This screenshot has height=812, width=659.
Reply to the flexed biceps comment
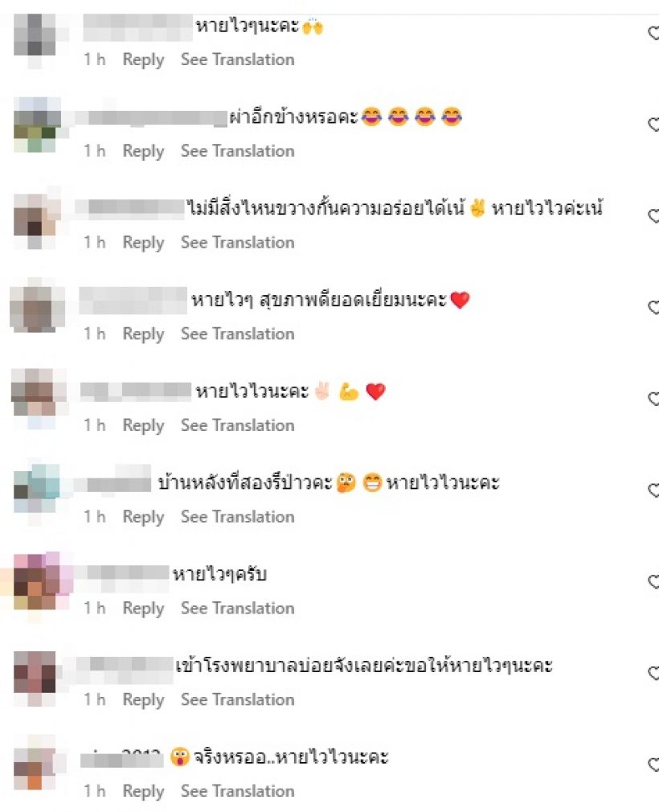point(143,425)
